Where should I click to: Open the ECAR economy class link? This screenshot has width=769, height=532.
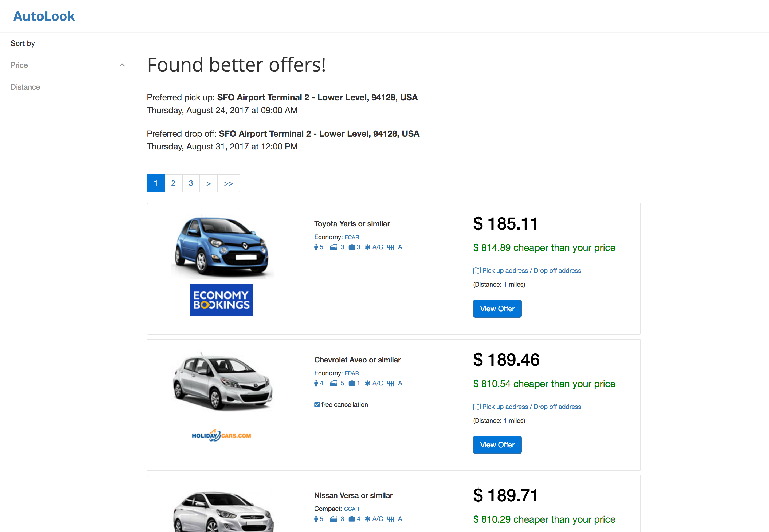point(352,237)
